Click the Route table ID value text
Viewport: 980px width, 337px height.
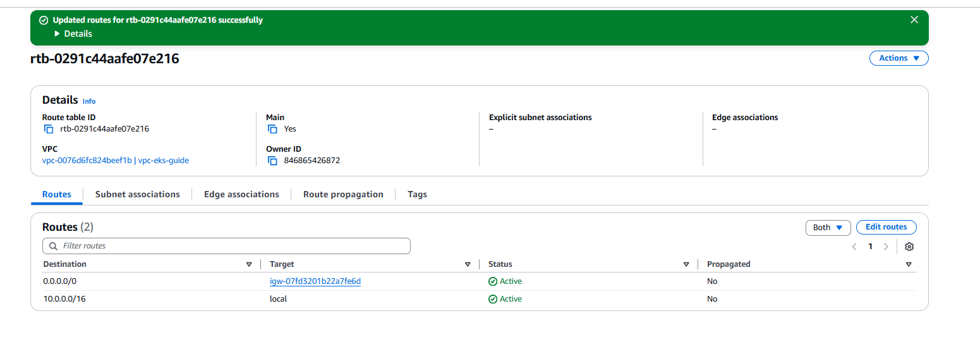(105, 129)
